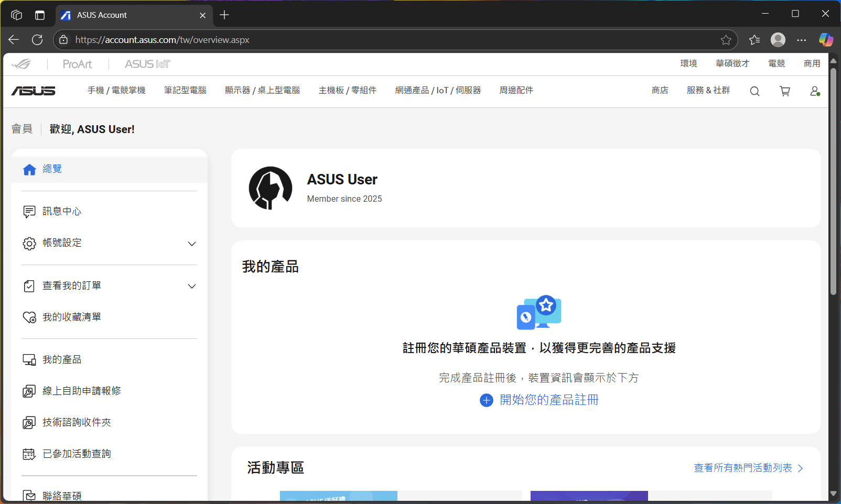Open 我的收藏清單 heart icon
The image size is (841, 504).
coord(29,317)
